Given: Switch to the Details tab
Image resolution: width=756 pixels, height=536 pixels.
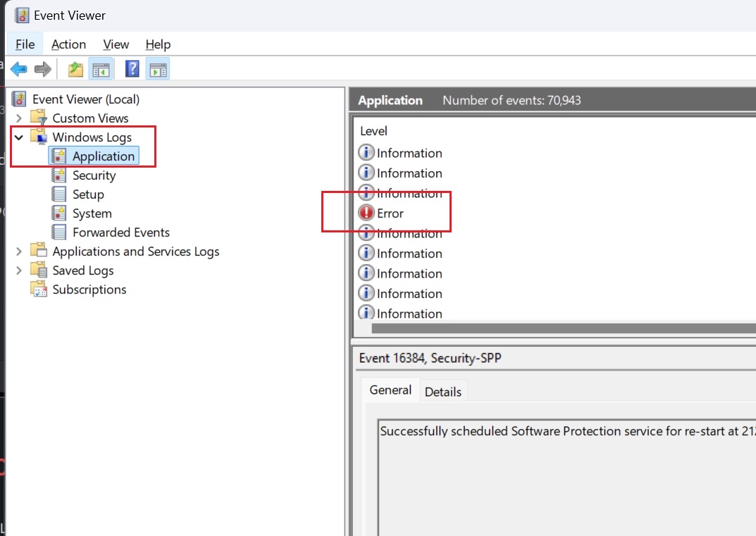Looking at the screenshot, I should pyautogui.click(x=443, y=392).
